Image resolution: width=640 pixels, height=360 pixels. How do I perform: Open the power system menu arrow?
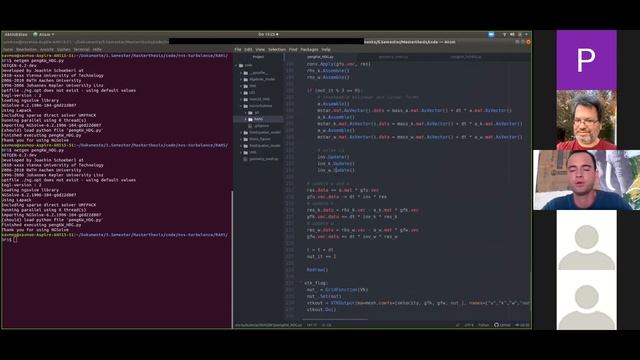click(x=527, y=35)
